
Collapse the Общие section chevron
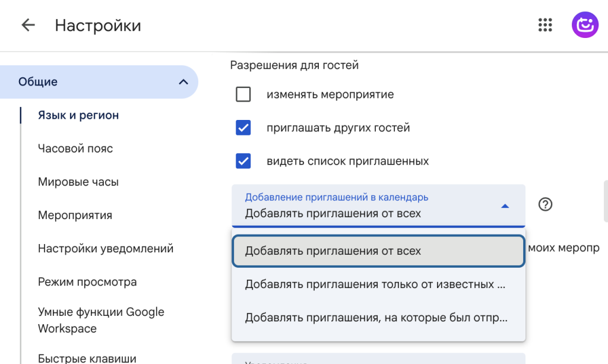click(x=183, y=82)
